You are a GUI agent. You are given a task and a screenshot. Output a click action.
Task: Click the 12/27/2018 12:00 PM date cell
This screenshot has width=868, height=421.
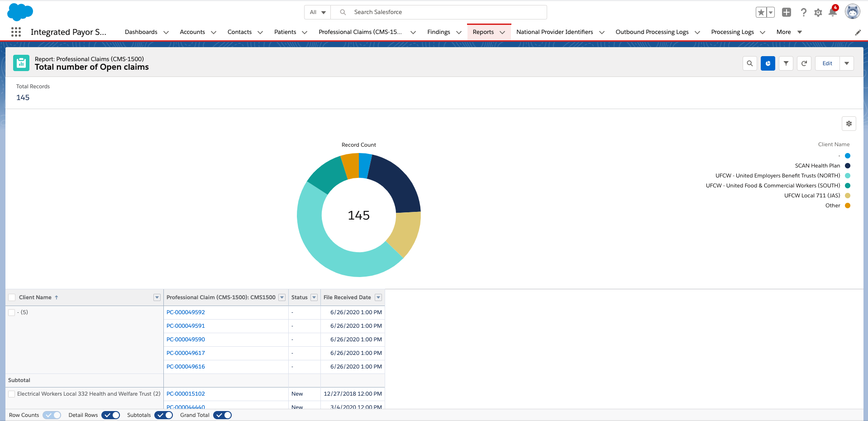coord(353,394)
